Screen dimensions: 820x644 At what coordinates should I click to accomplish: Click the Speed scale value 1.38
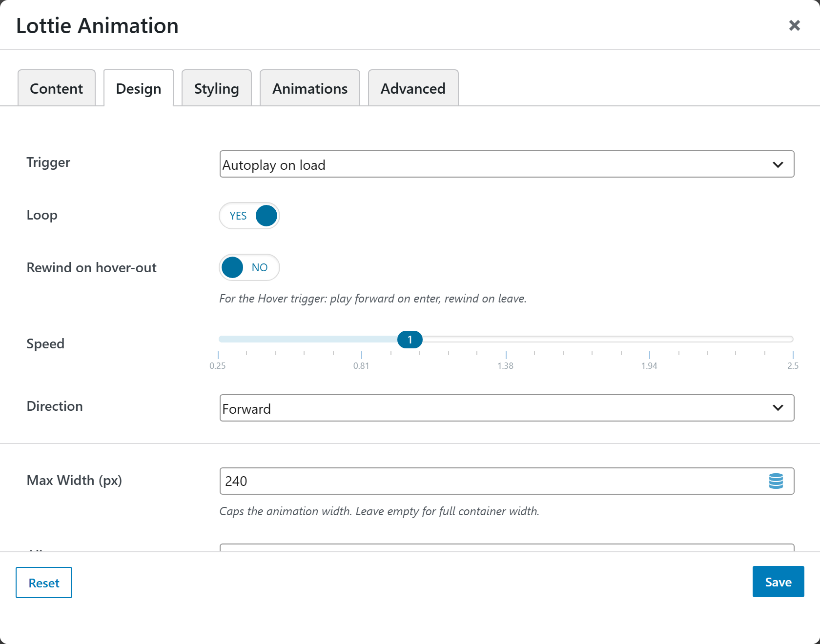(505, 366)
